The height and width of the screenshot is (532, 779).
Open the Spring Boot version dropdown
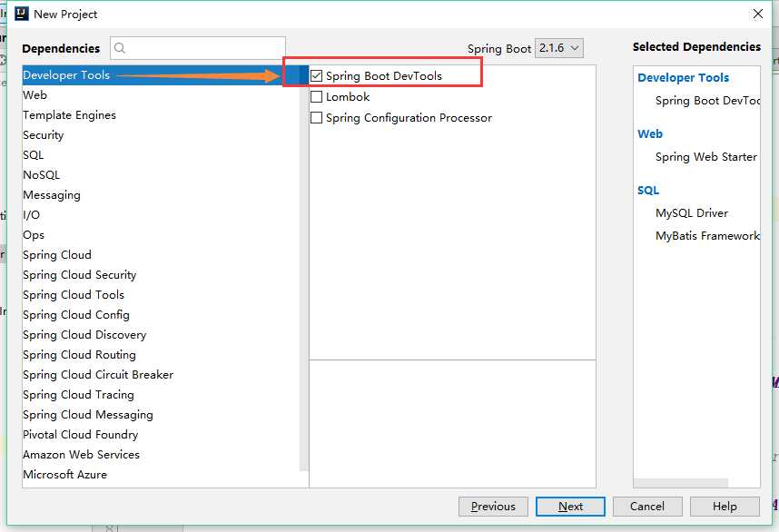[x=559, y=48]
